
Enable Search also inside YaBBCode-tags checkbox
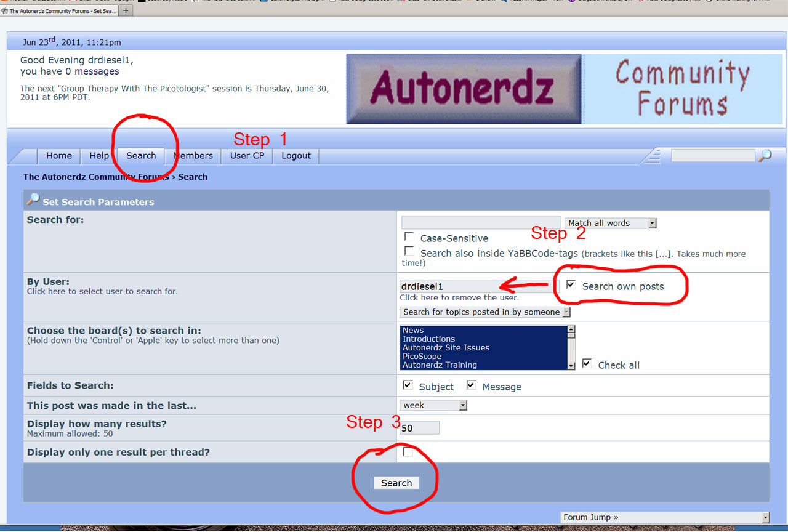tap(409, 251)
